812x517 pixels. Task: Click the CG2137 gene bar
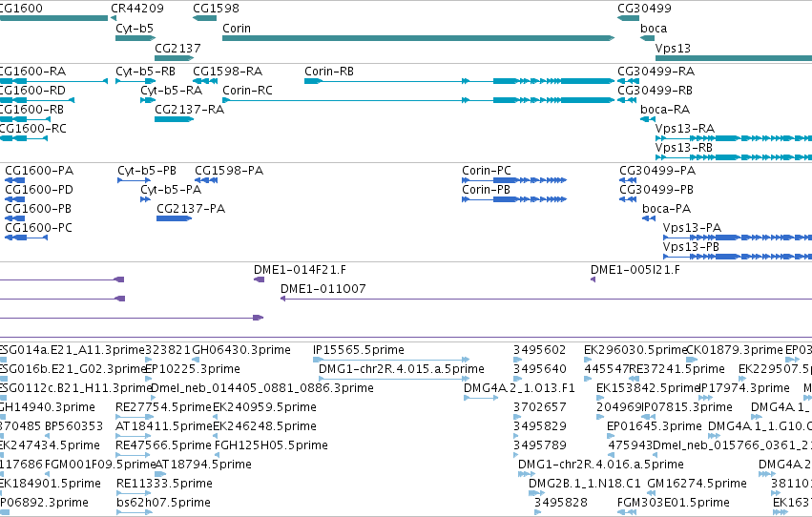174,58
